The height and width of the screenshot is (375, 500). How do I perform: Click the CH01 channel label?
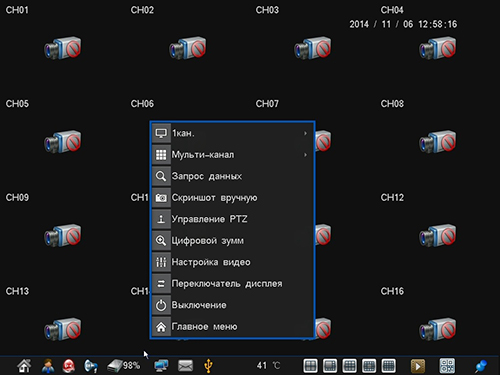coord(17,10)
